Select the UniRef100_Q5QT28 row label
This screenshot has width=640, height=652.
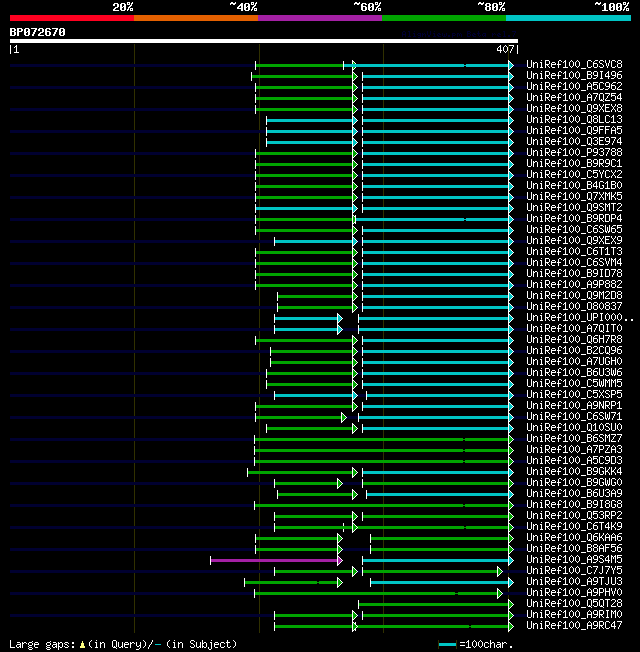pyautogui.click(x=574, y=604)
